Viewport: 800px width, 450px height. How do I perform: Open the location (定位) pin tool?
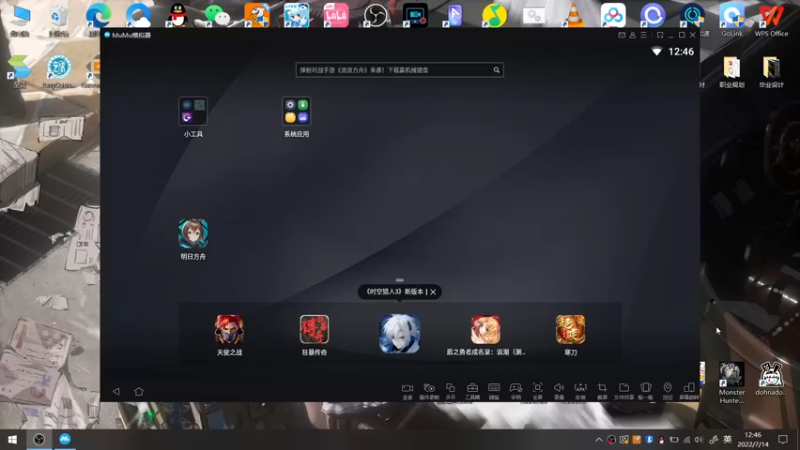(x=667, y=388)
